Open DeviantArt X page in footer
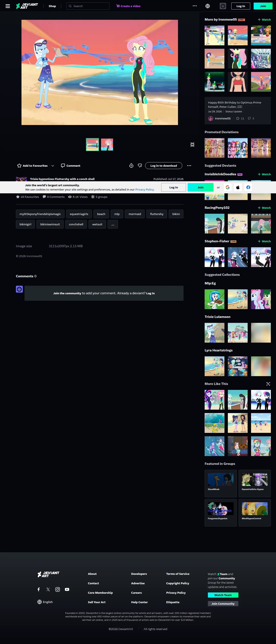This screenshot has height=644, width=276. pyautogui.click(x=48, y=589)
